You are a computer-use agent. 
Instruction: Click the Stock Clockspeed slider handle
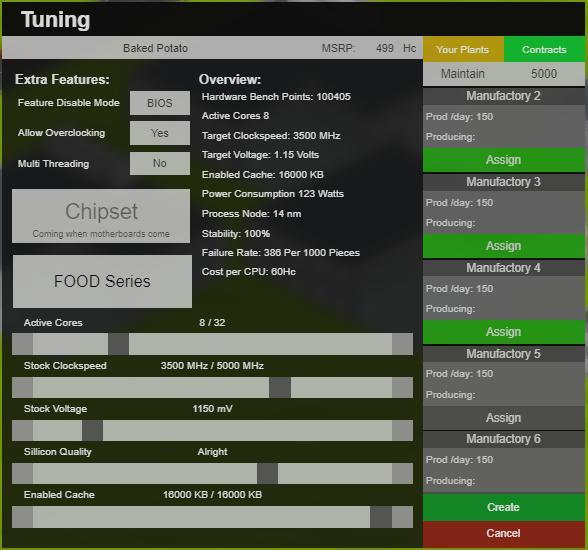click(x=280, y=387)
